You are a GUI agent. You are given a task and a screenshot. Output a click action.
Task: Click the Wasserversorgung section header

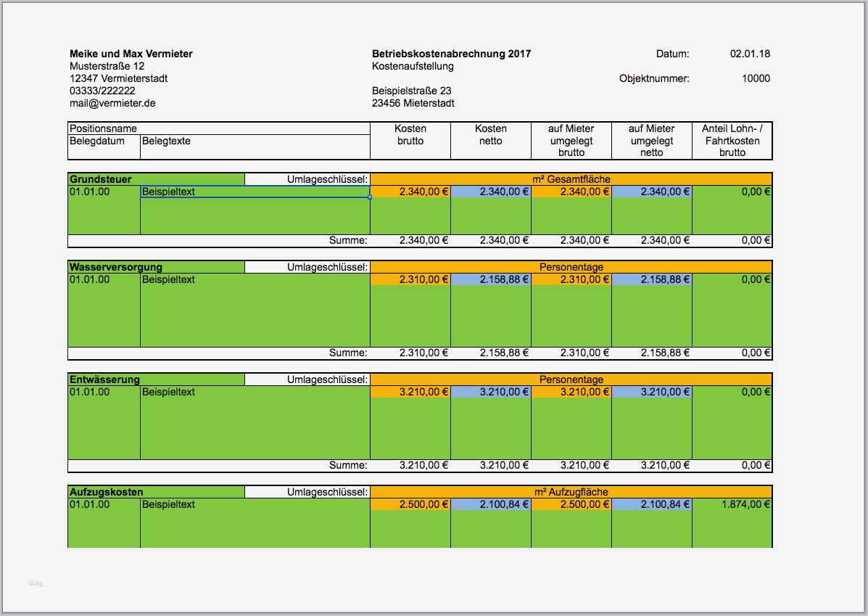coord(116,266)
